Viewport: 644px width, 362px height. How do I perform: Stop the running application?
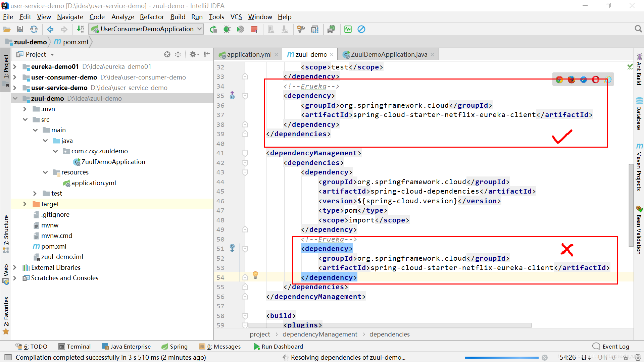click(x=254, y=29)
